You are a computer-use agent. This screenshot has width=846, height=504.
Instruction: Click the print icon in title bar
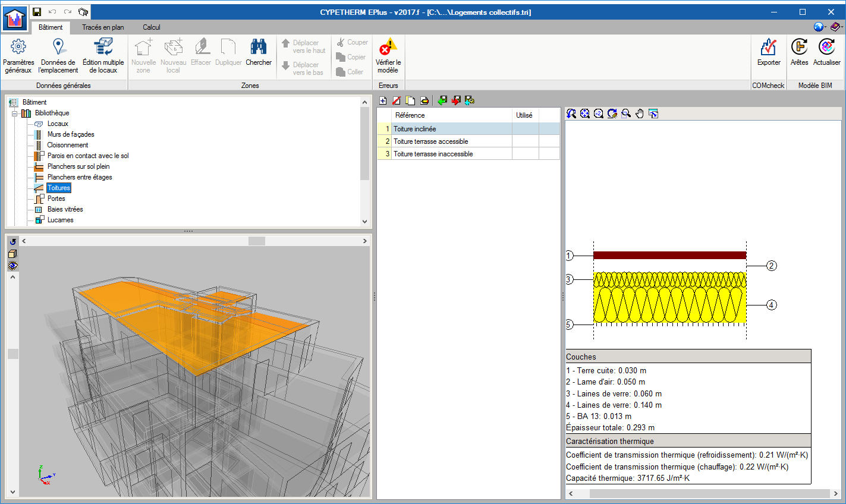coord(83,12)
